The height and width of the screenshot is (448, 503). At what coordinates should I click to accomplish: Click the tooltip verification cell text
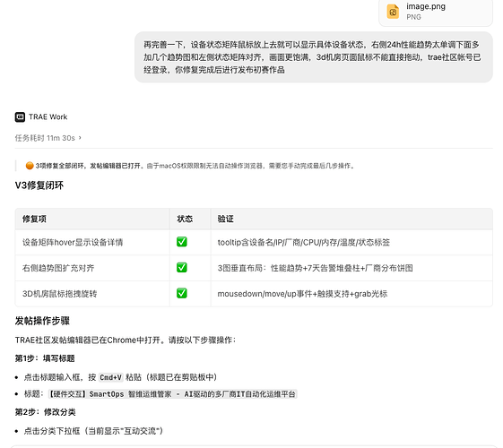coord(303,242)
